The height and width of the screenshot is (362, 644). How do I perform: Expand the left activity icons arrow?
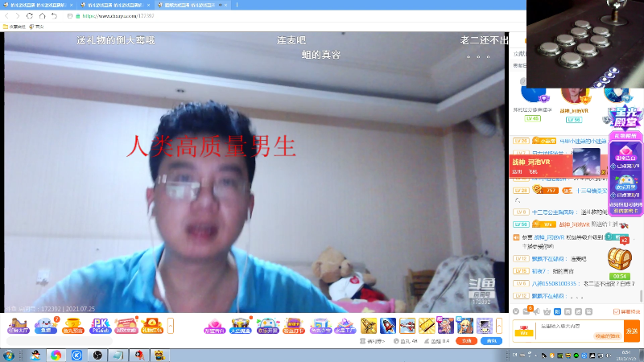point(170,326)
